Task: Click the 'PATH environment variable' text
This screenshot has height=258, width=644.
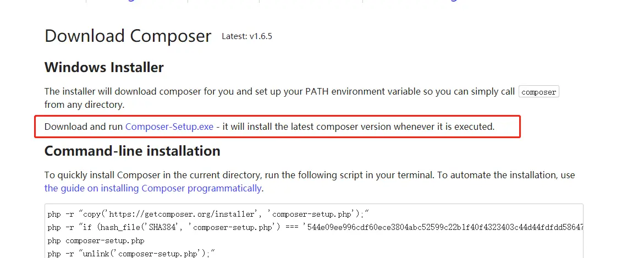Action: [x=351, y=91]
